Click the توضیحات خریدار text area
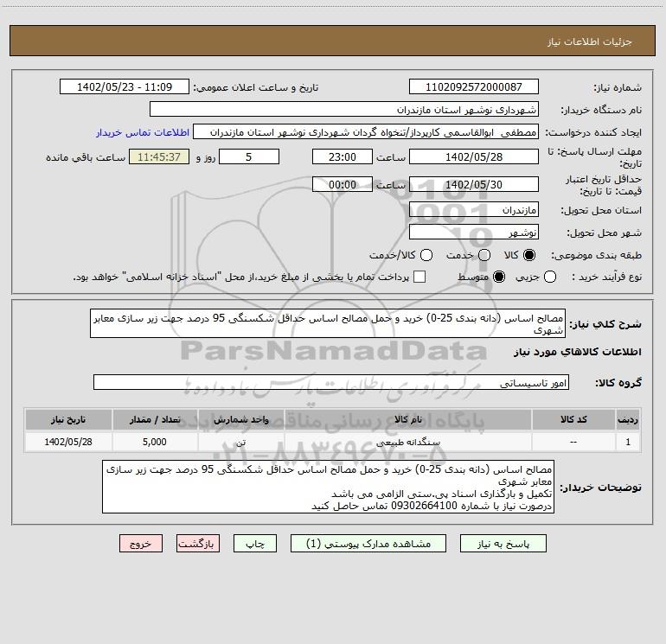The height and width of the screenshot is (644, 666). tap(329, 487)
